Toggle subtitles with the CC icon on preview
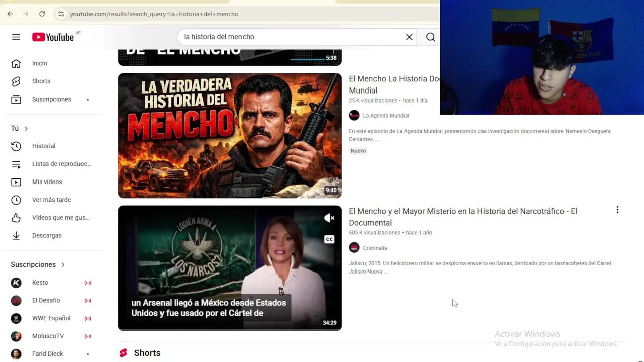The image size is (644, 362). (x=329, y=239)
